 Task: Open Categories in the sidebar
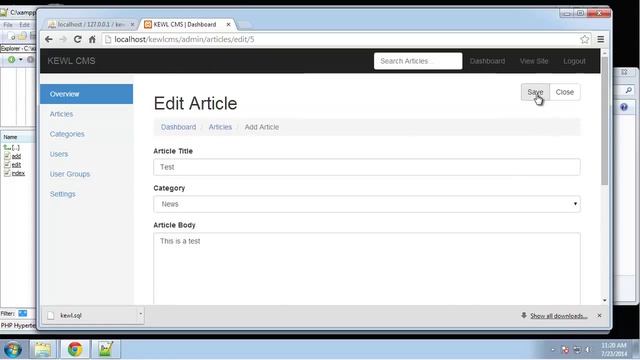(67, 134)
